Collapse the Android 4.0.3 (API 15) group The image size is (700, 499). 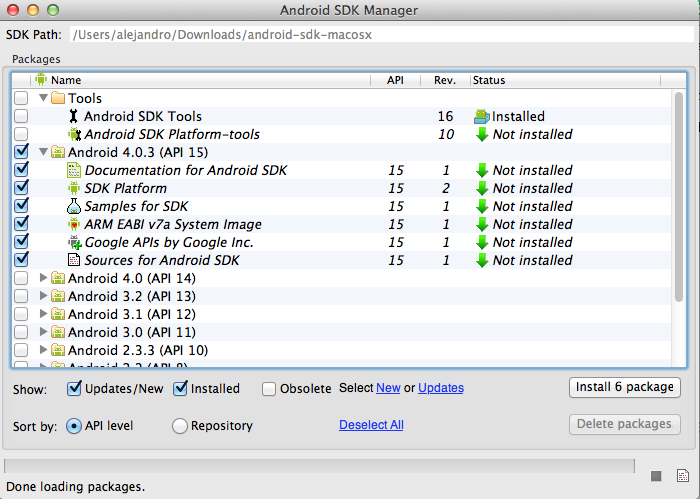(x=43, y=152)
